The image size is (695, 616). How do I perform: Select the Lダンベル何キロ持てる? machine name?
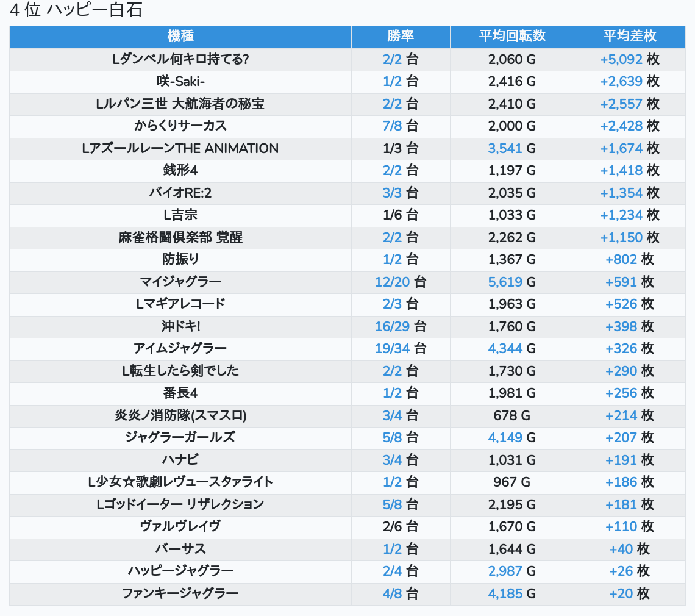click(180, 59)
